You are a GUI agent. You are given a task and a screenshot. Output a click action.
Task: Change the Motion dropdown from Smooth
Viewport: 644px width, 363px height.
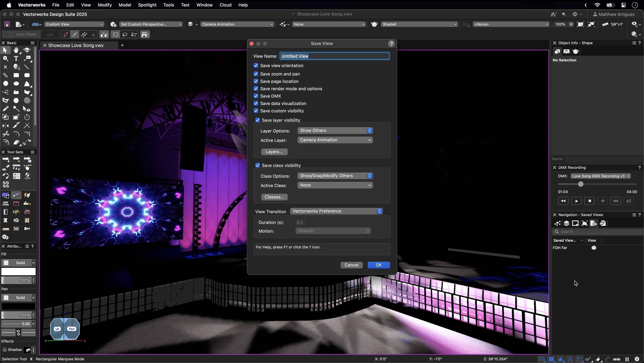click(x=333, y=231)
